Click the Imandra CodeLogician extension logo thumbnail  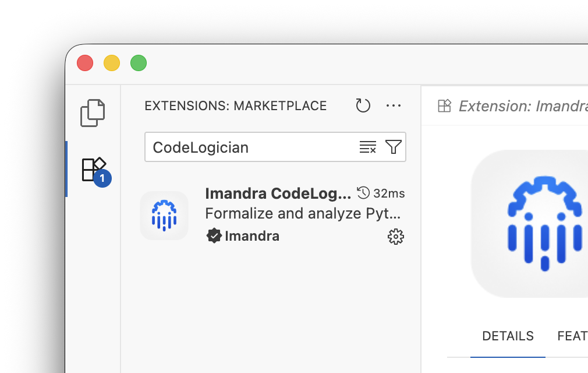click(x=164, y=216)
